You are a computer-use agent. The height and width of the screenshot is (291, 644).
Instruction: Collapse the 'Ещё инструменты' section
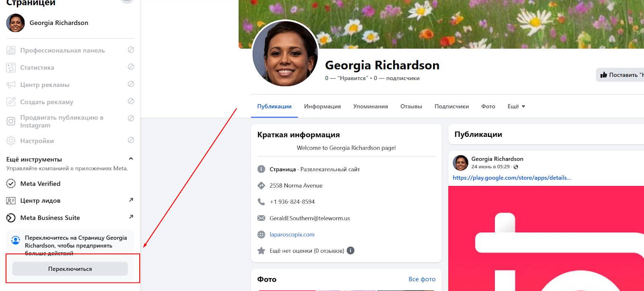point(131,159)
